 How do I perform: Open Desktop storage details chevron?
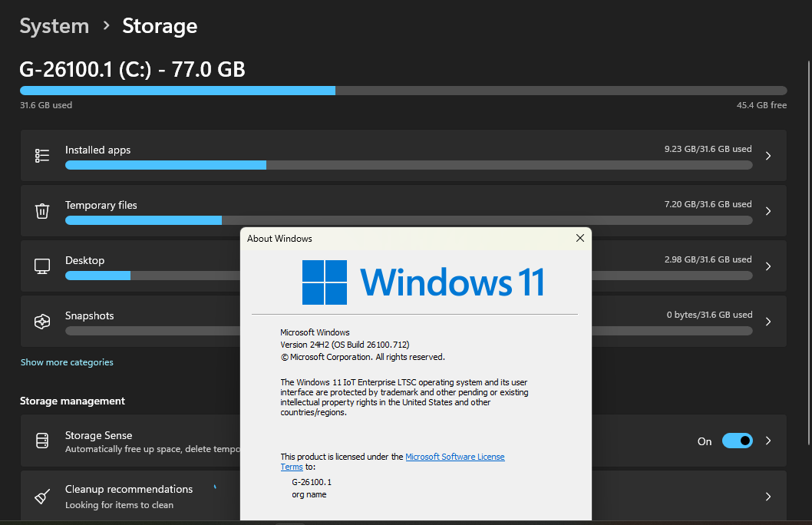tap(768, 266)
